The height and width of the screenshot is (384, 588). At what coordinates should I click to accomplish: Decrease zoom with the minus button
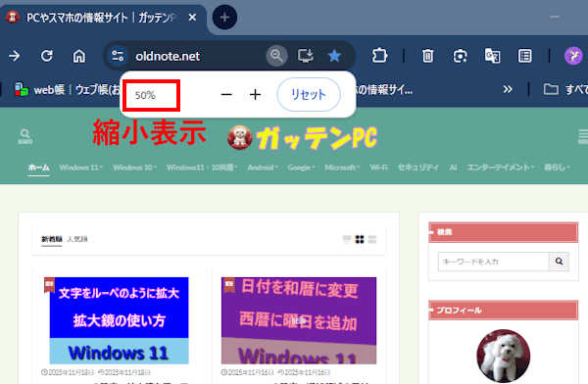click(x=226, y=94)
